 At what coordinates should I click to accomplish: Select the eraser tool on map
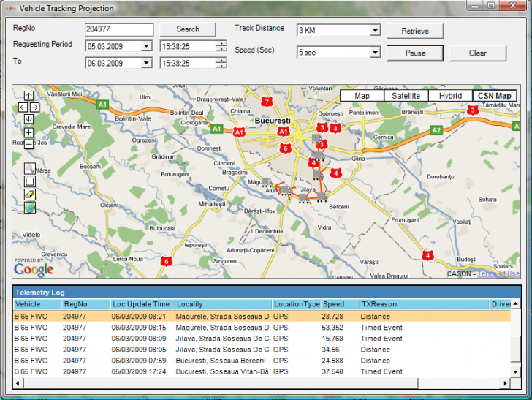click(30, 195)
